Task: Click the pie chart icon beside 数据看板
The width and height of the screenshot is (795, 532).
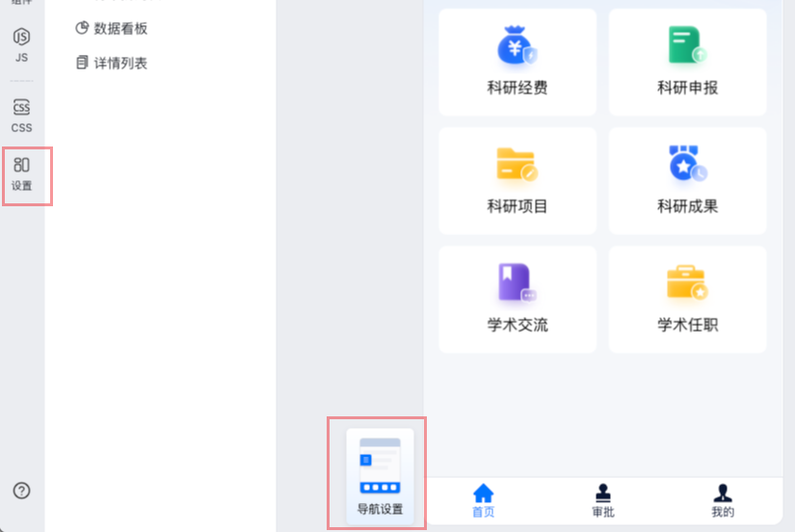Action: click(x=82, y=29)
